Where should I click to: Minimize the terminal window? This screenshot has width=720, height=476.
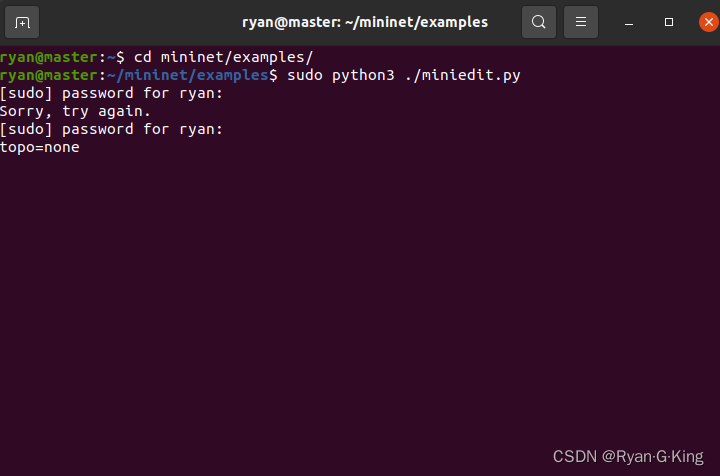629,22
